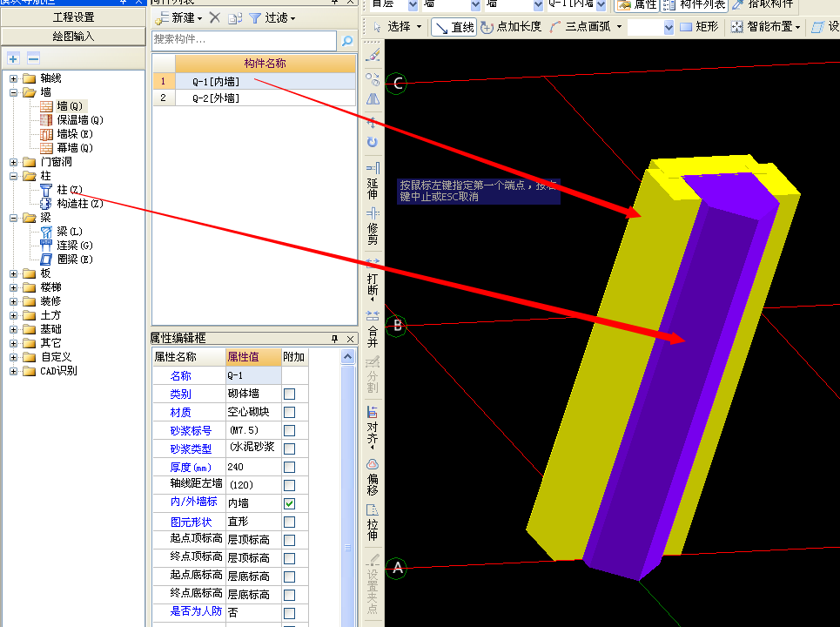The image size is (840, 627).
Task: Click the property panel scrollbar up arrow
Action: tap(347, 356)
